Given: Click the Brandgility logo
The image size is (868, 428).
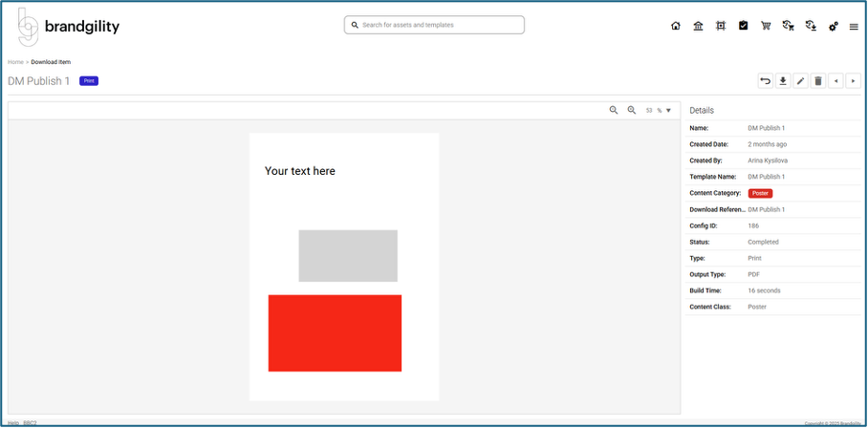Looking at the screenshot, I should (69, 27).
